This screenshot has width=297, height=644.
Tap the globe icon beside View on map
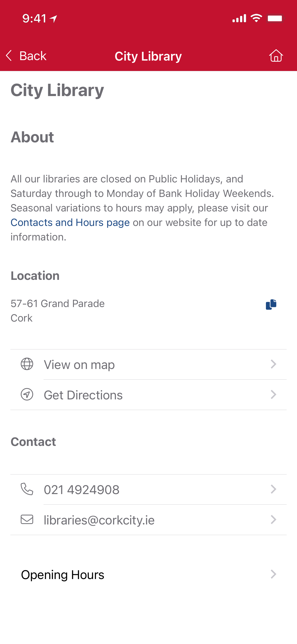(x=27, y=364)
